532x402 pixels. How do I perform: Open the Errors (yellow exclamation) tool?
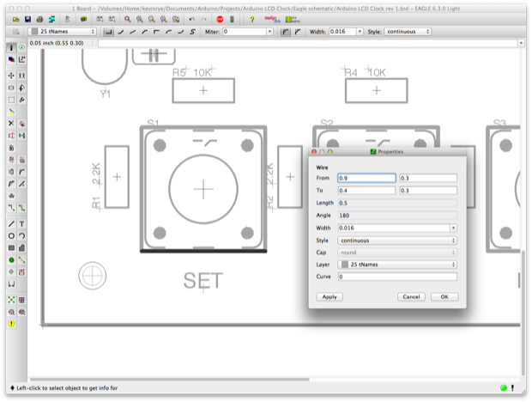click(11, 324)
